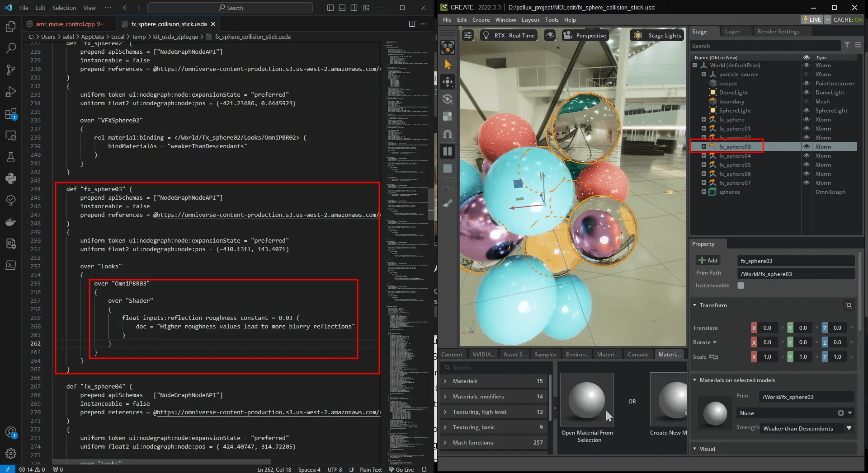Pause the simulation playback

448,151
